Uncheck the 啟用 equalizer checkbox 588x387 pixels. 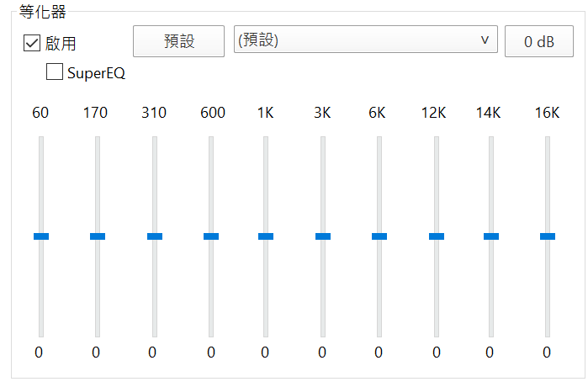pos(32,43)
